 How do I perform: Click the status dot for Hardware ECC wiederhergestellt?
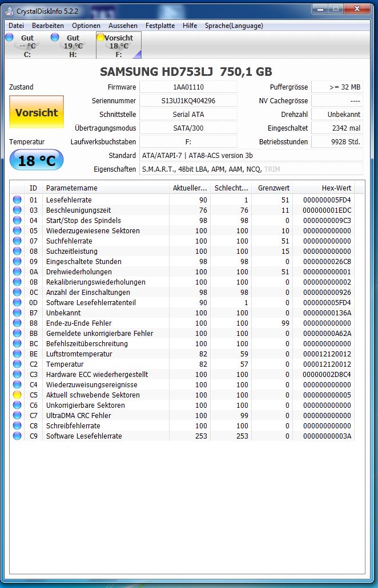click(17, 374)
